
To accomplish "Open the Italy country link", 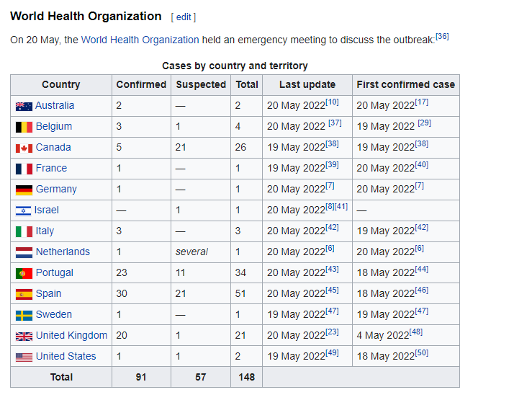I will pos(45,231).
